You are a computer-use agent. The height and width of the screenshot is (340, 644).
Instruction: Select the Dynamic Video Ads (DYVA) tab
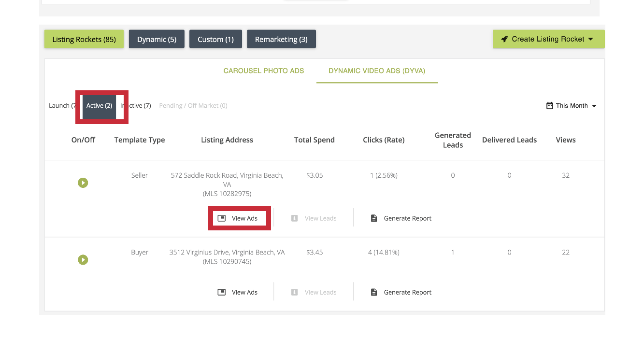[377, 71]
